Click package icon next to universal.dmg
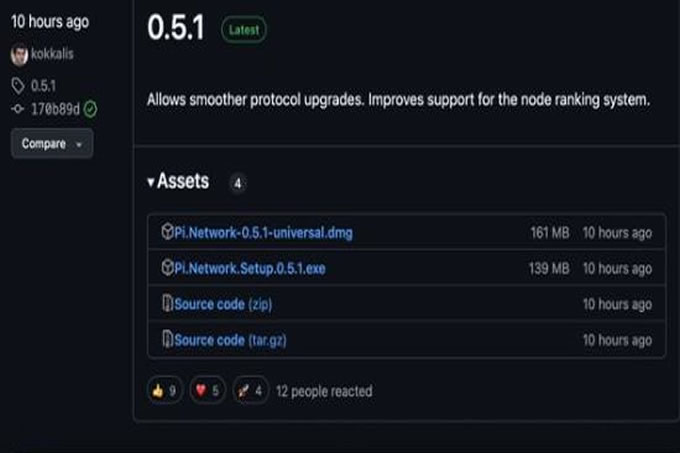The width and height of the screenshot is (680, 453). coord(167,231)
